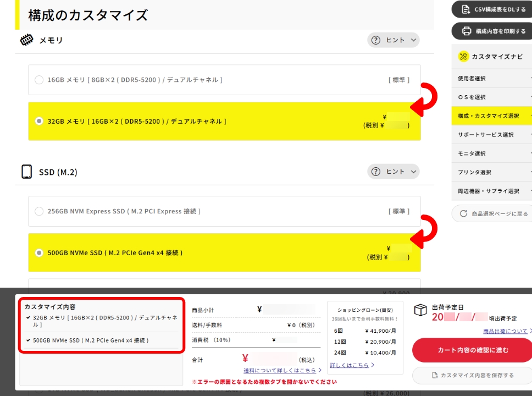
Task: Open the 送料について詳しくはこちら link
Action: pos(282,370)
